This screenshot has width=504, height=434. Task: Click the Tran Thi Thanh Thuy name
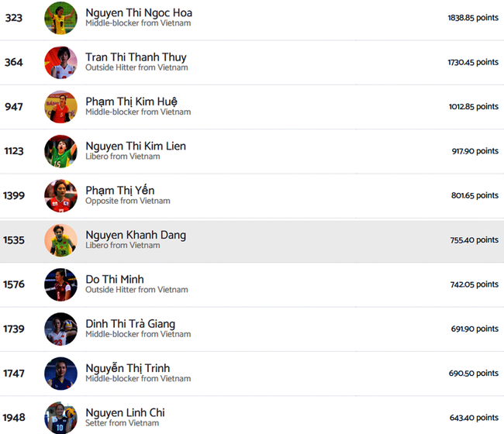click(x=136, y=57)
